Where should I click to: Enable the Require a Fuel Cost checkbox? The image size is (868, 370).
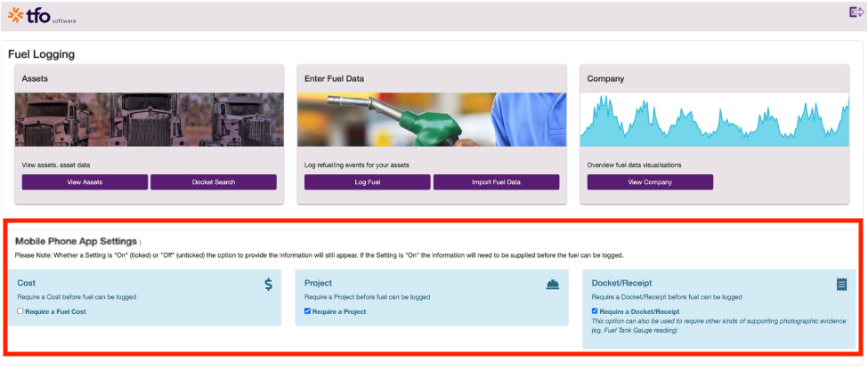click(x=20, y=310)
